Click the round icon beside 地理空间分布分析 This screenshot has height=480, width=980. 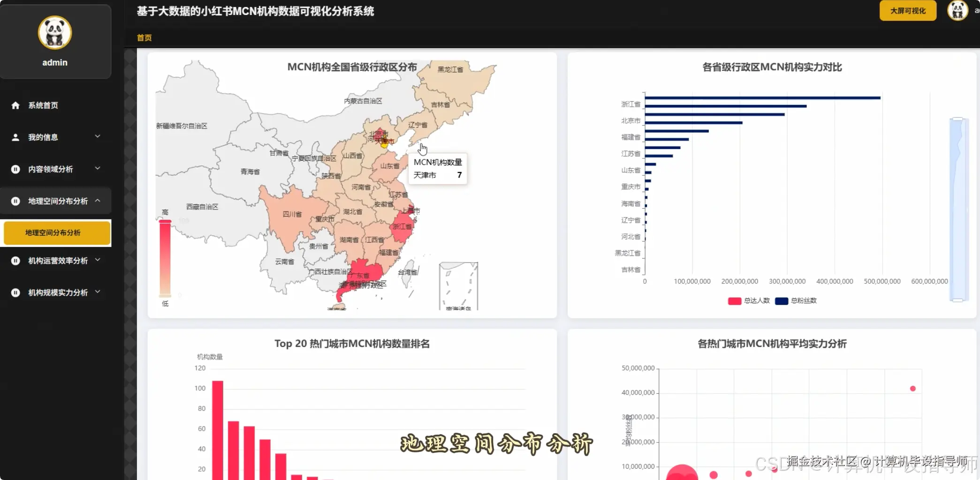click(15, 201)
